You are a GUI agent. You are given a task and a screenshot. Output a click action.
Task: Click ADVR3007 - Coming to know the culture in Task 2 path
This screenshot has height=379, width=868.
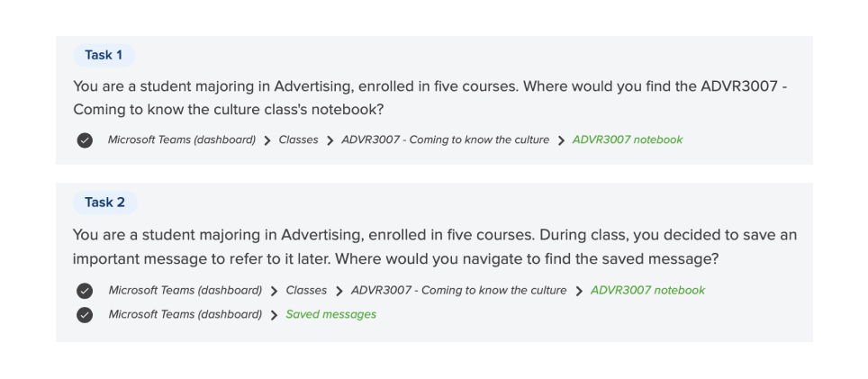coord(459,291)
